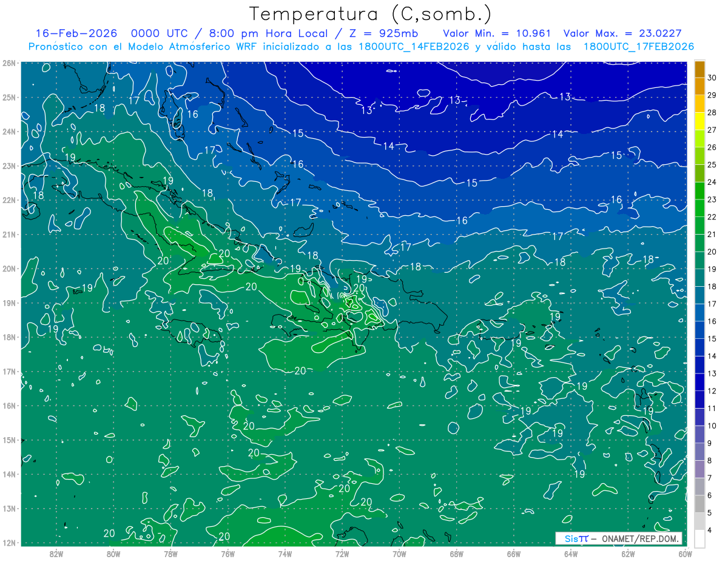The height and width of the screenshot is (562, 728).
Task: Click the color scale value "24"
Action: coord(712,182)
